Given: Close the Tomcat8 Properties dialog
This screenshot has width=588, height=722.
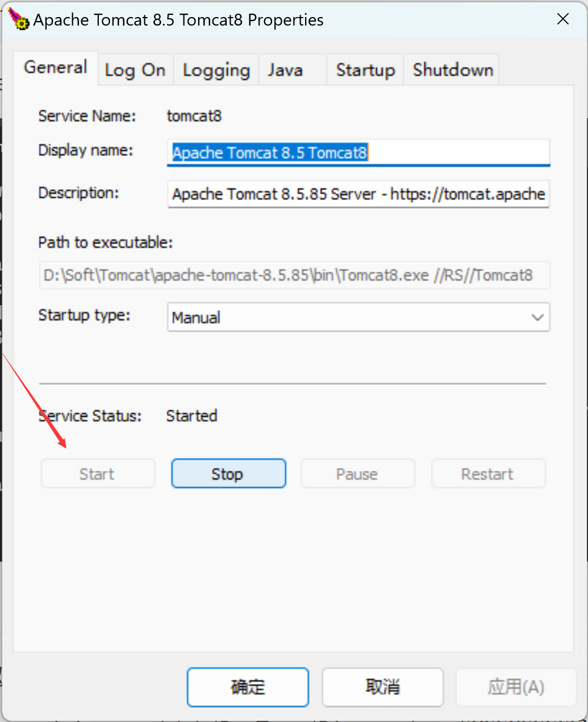Looking at the screenshot, I should coord(563,19).
